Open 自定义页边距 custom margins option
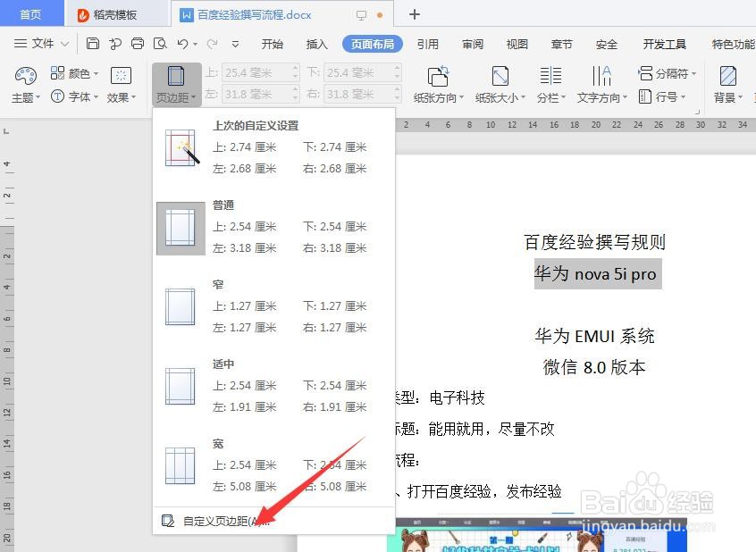This screenshot has height=552, width=756. (273, 521)
